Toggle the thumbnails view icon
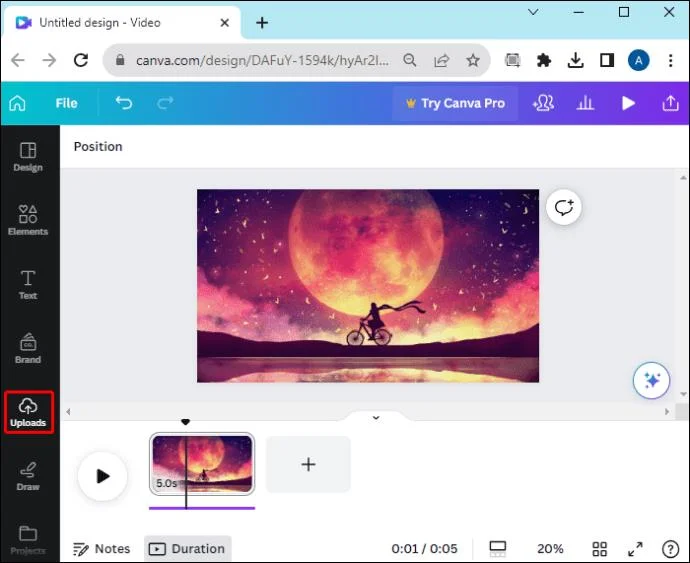Image resolution: width=690 pixels, height=563 pixels. point(498,549)
